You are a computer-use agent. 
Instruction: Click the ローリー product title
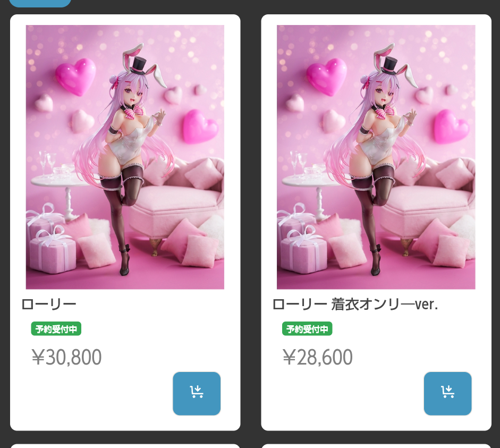49,304
